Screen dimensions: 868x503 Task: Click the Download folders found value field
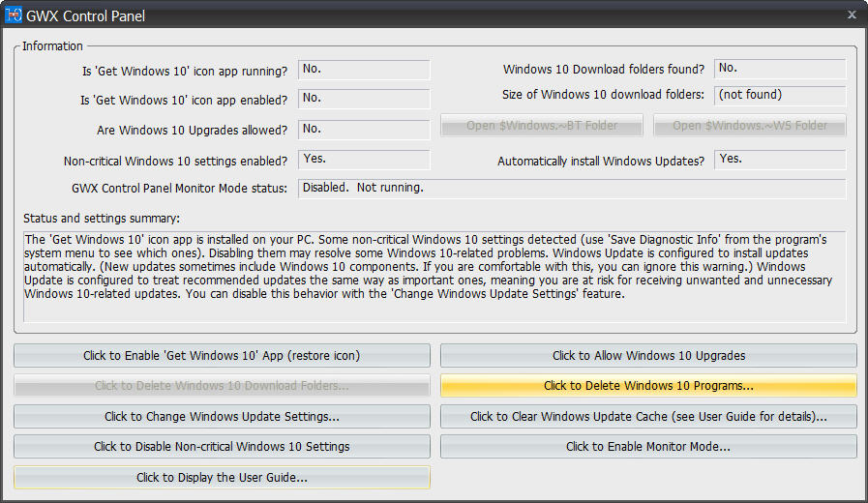(x=780, y=69)
